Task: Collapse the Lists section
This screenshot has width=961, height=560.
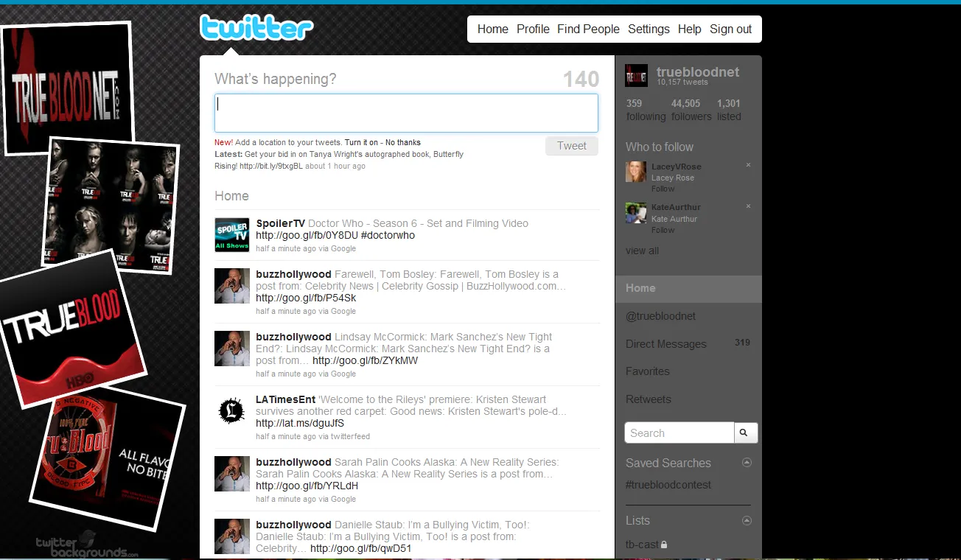Action: (747, 520)
